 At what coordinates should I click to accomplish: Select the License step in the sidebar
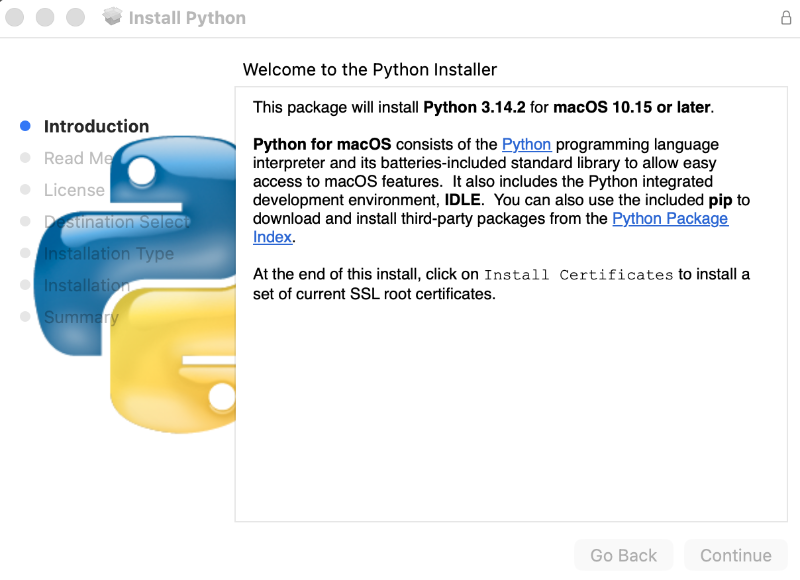pyautogui.click(x=75, y=190)
